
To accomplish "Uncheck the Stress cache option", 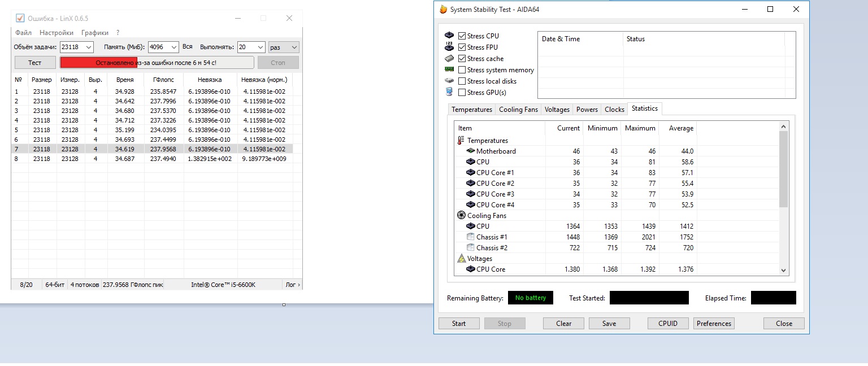I will point(462,58).
